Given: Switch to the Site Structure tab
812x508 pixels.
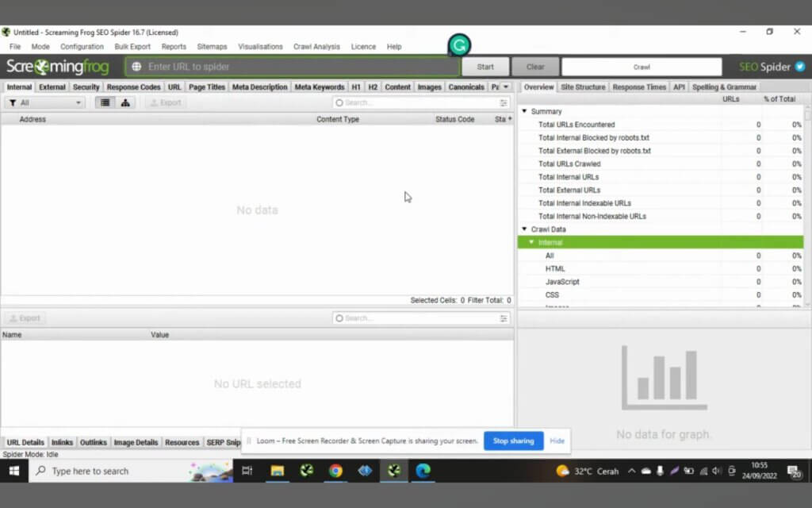Looking at the screenshot, I should [583, 87].
